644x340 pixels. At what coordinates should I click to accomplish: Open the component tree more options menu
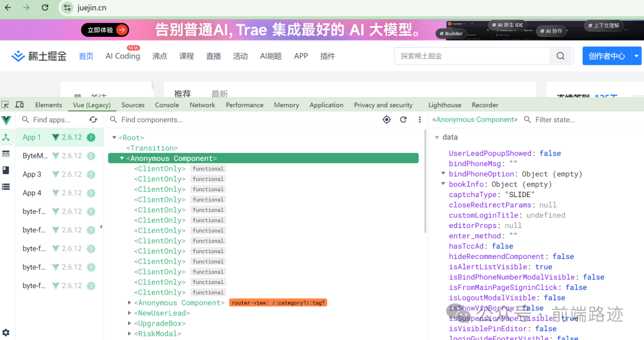pyautogui.click(x=419, y=120)
